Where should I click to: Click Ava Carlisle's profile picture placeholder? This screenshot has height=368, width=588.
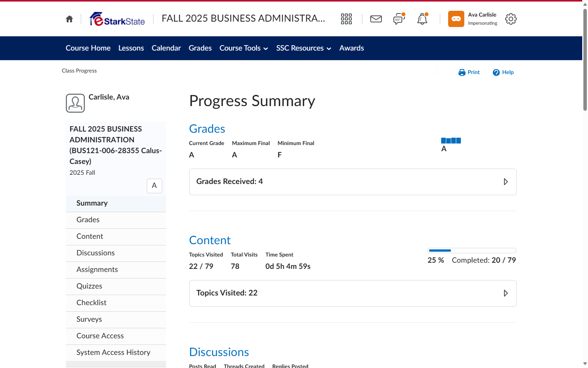click(x=75, y=103)
